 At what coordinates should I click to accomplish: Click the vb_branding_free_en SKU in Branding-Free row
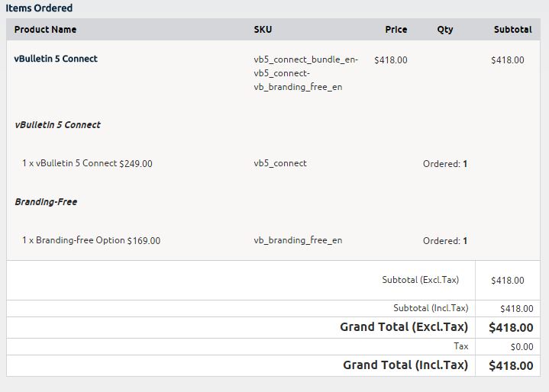298,240
